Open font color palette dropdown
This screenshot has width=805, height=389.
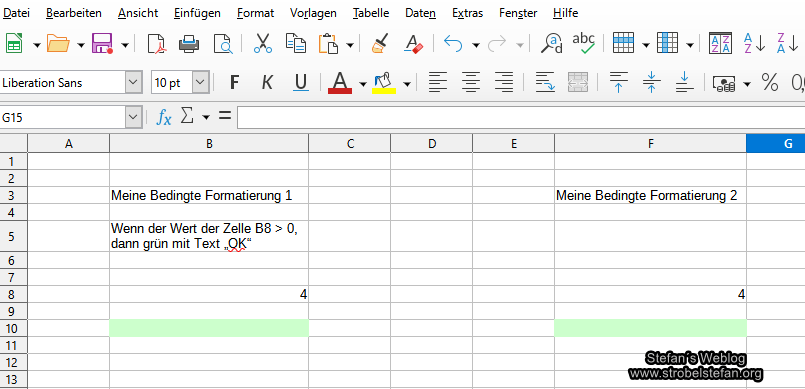pyautogui.click(x=362, y=84)
